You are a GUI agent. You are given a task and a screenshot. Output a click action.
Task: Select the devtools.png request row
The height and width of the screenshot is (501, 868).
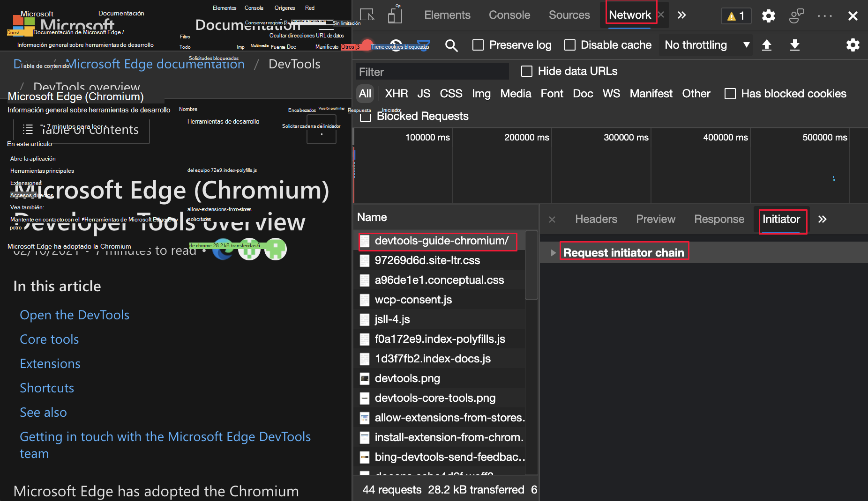[x=439, y=378]
